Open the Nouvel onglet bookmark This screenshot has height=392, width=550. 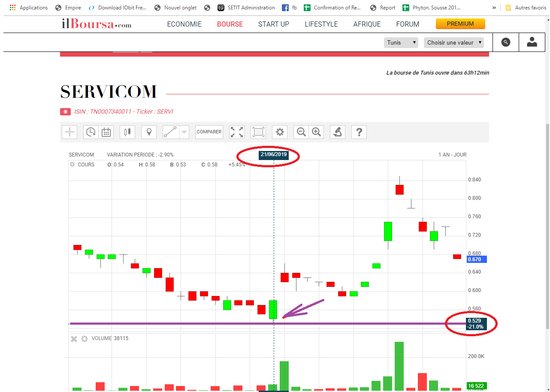175,8
